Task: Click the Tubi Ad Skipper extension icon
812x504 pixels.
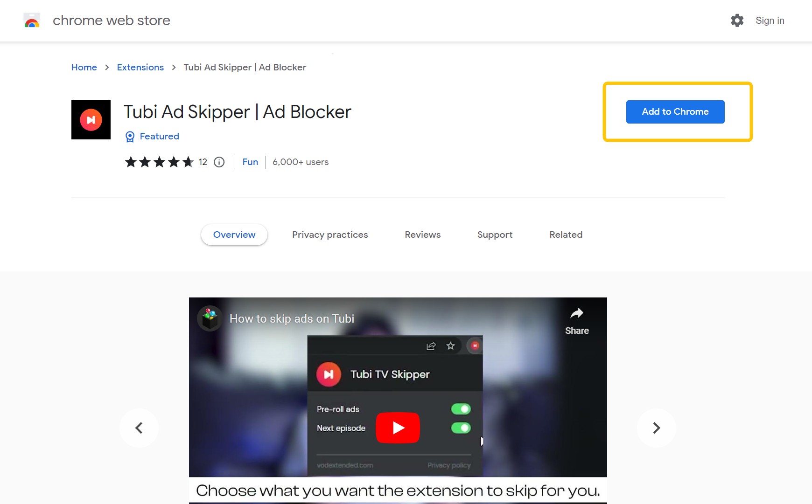Action: [91, 120]
